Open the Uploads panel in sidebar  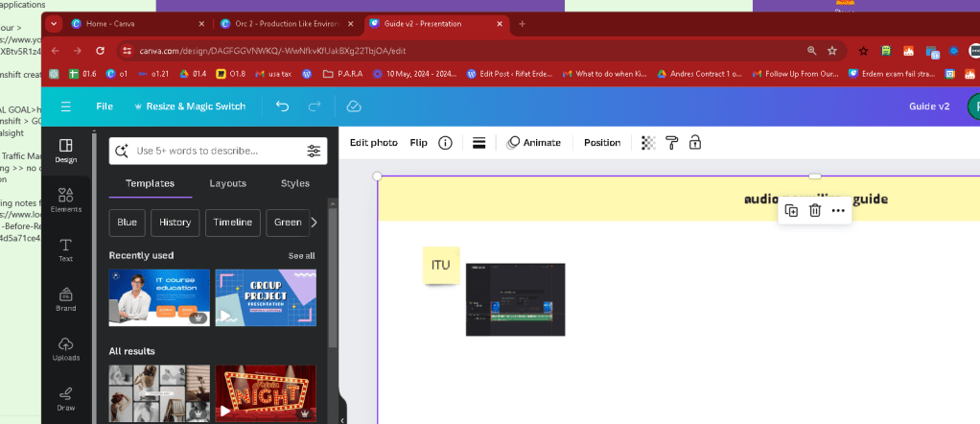tap(65, 348)
